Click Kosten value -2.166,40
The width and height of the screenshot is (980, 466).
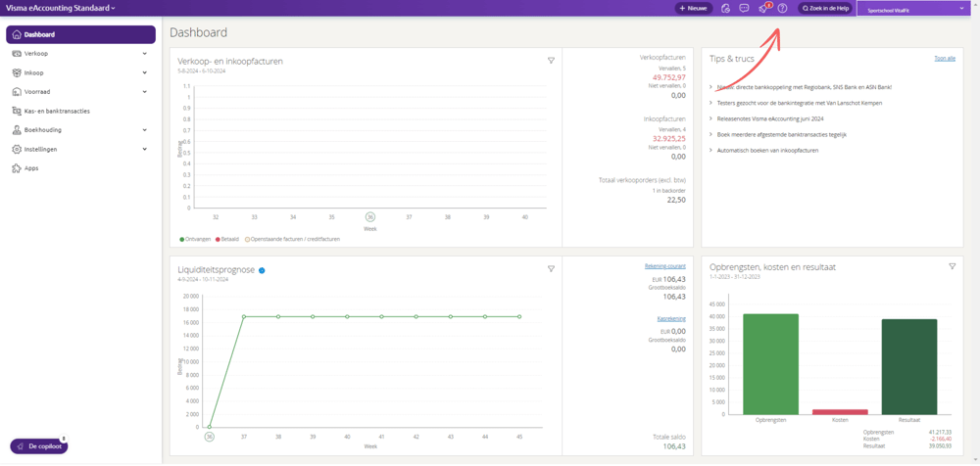click(x=941, y=440)
